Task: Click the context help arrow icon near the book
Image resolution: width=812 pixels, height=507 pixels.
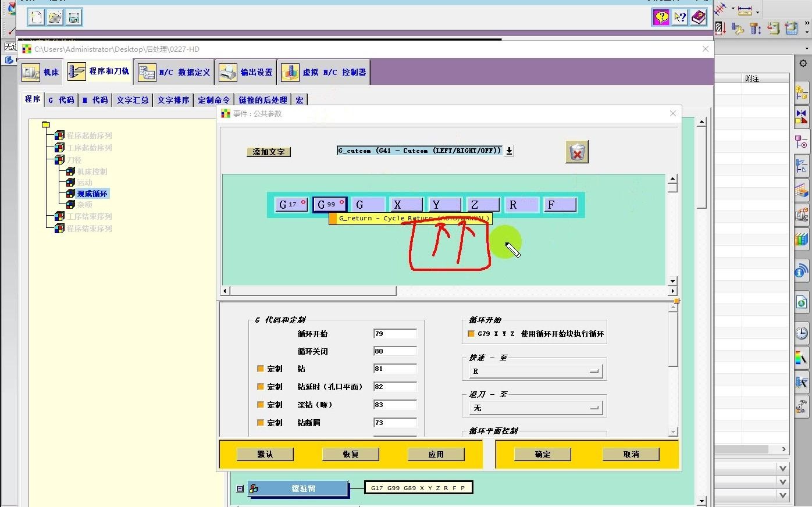Action: 679,17
